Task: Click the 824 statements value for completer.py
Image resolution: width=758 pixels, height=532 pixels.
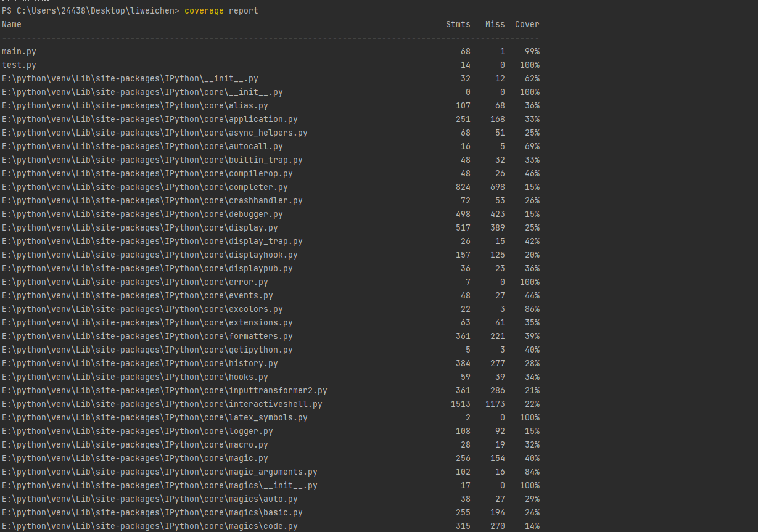Action: coord(463,187)
